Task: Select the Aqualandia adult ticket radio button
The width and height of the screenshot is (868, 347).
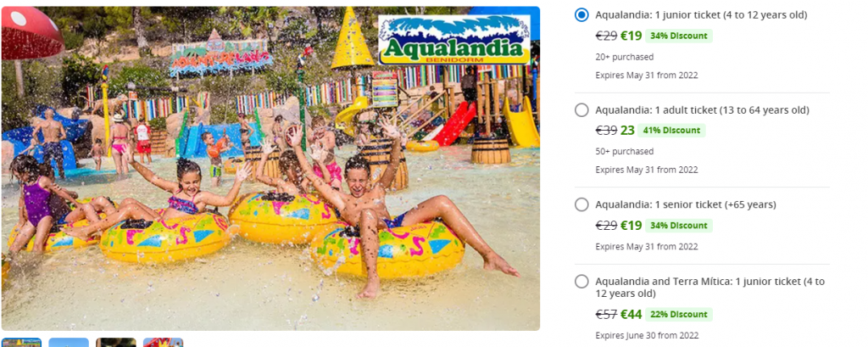Action: [x=581, y=110]
